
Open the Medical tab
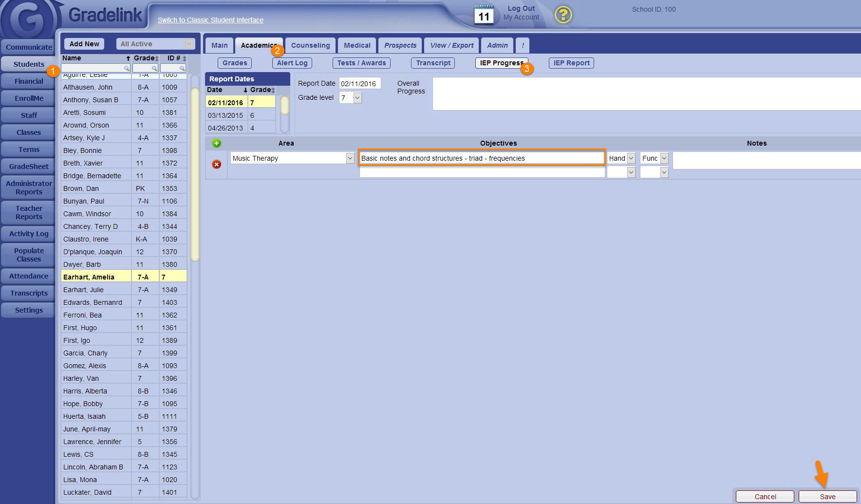(x=357, y=45)
